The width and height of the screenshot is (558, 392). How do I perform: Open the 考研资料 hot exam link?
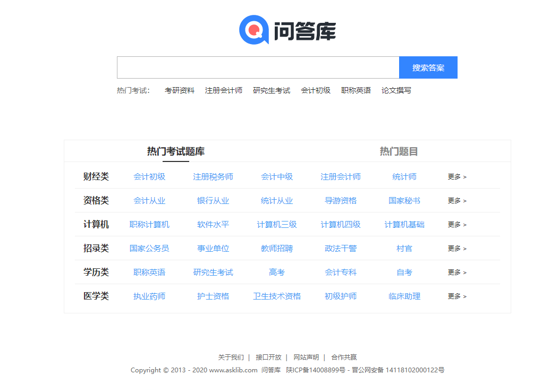(180, 90)
